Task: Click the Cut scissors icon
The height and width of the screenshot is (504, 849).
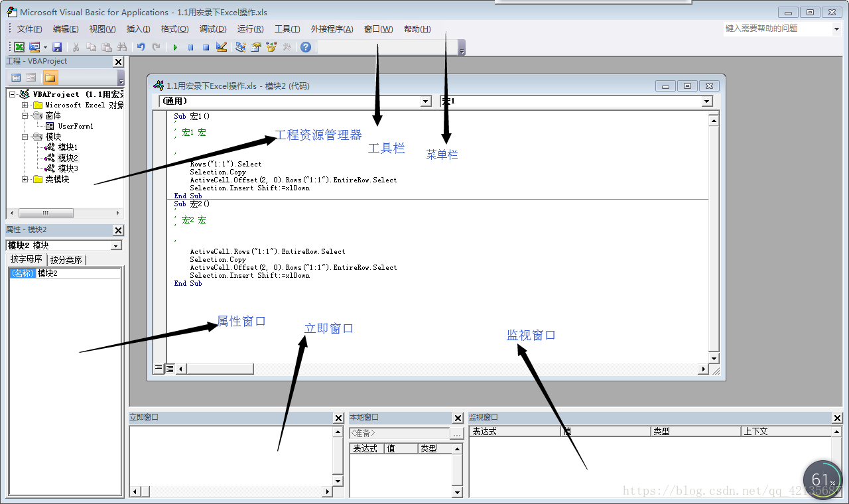Action: click(76, 47)
